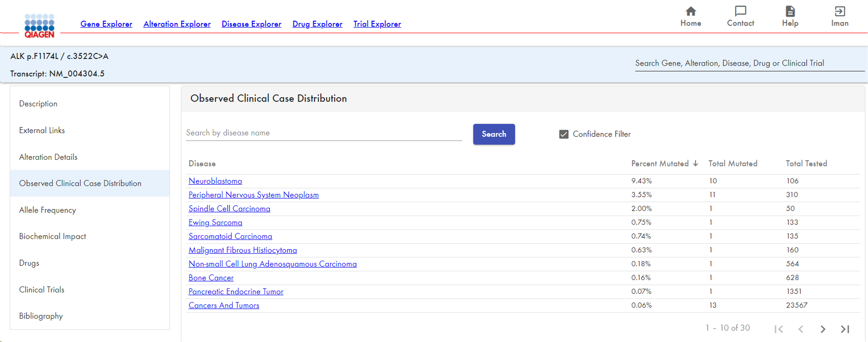Select Observed Clinical Case Distribution sidebar item
This screenshot has width=868, height=342.
tap(90, 183)
